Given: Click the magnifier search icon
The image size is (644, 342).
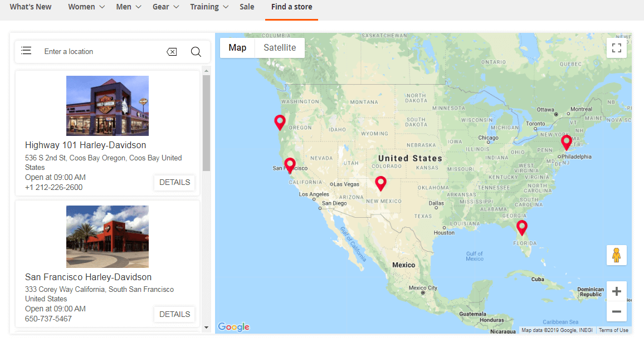Looking at the screenshot, I should (196, 52).
